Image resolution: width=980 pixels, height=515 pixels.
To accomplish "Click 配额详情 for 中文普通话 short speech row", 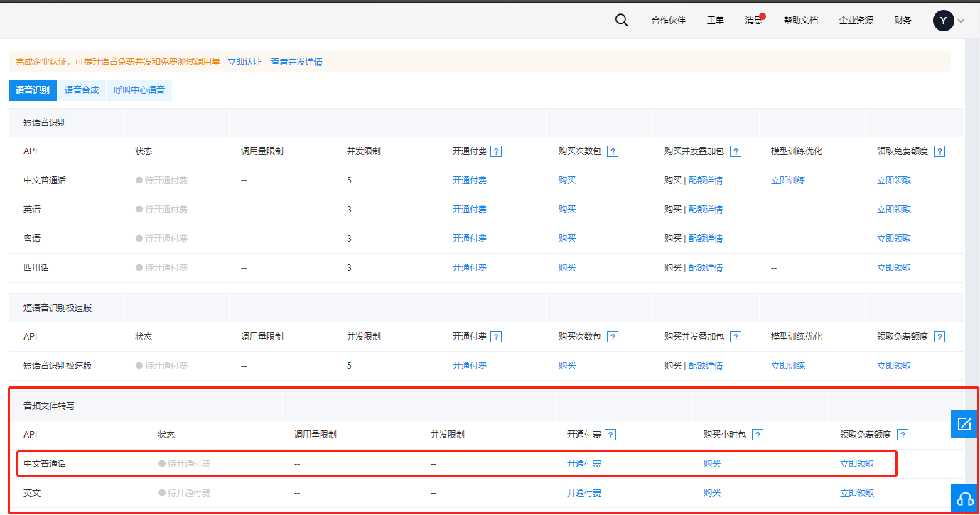I will (x=706, y=180).
